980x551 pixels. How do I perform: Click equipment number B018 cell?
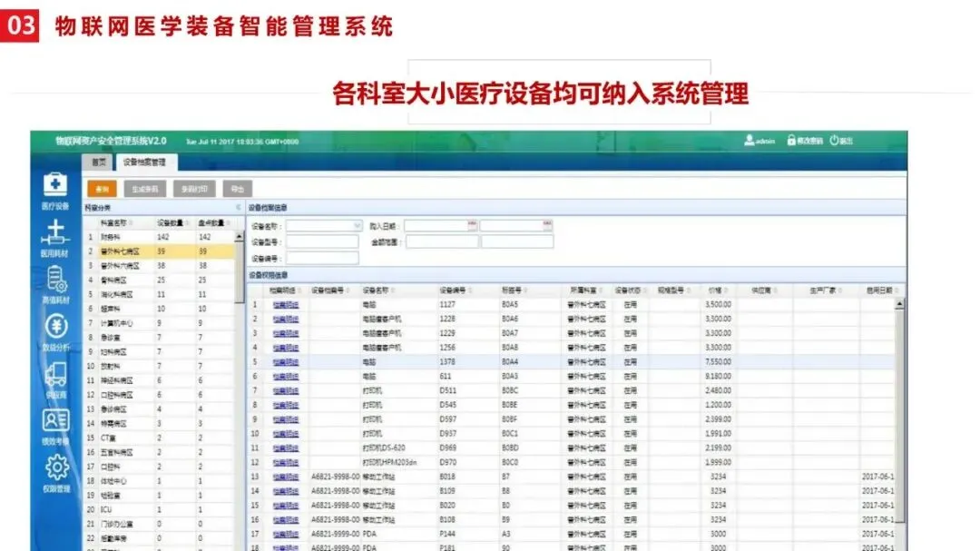[x=447, y=477]
